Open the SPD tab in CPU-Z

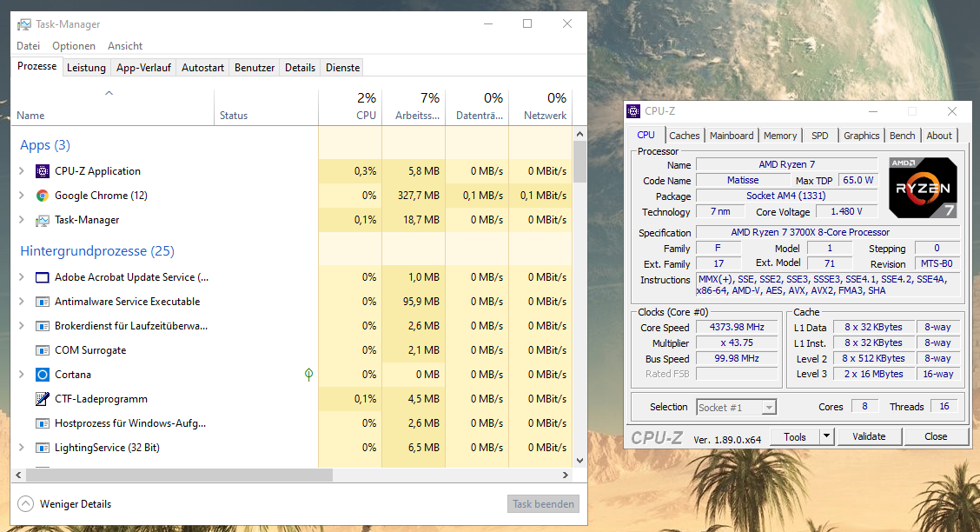coord(819,136)
